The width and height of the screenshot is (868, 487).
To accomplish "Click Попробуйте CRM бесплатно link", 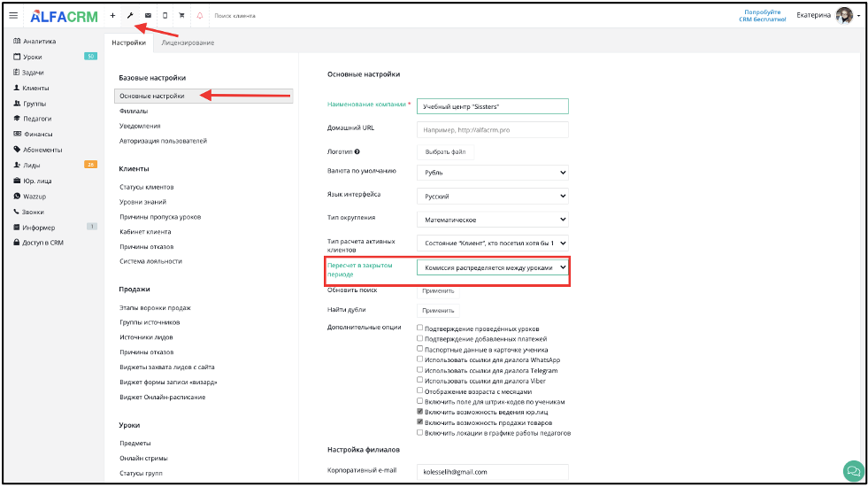I will tap(763, 16).
